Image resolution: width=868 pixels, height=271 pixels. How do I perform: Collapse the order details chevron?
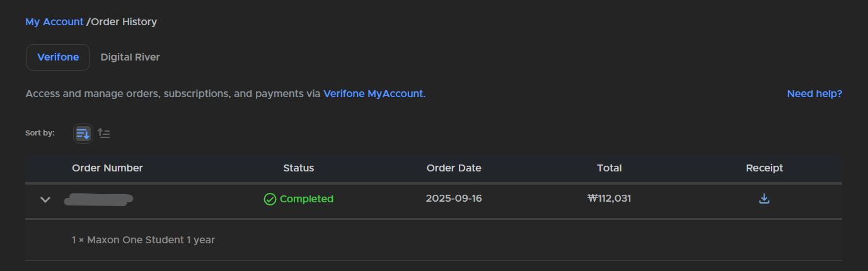45,199
